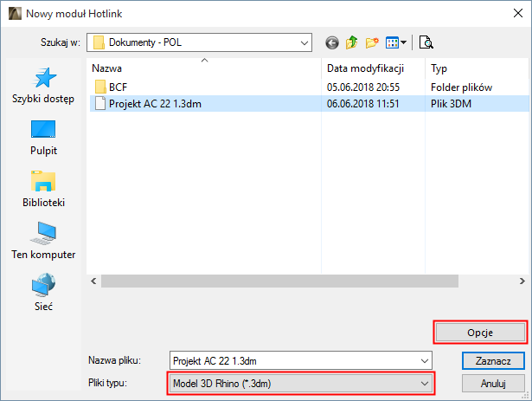Sort by the Nazwa column header

click(205, 68)
